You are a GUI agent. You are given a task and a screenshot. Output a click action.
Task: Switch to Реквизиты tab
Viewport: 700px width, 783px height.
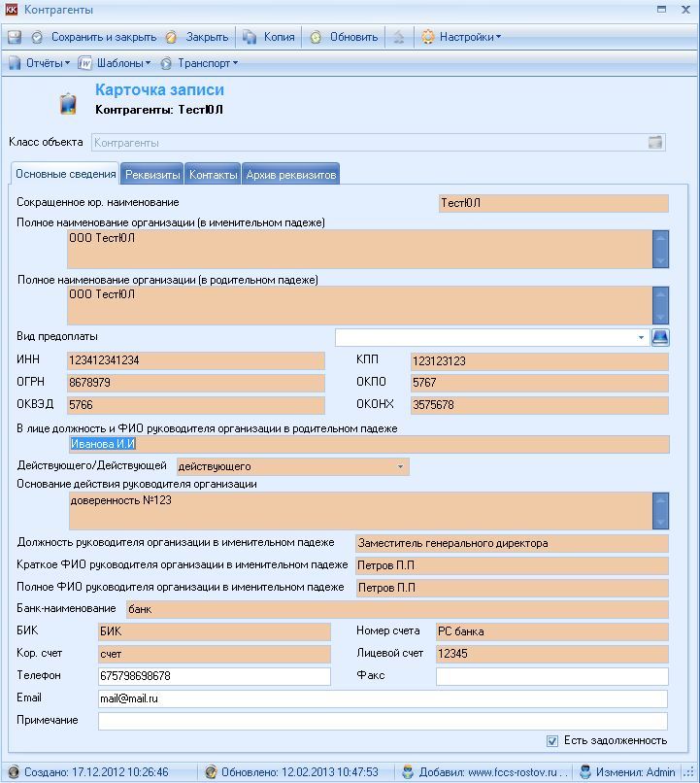pos(152,175)
